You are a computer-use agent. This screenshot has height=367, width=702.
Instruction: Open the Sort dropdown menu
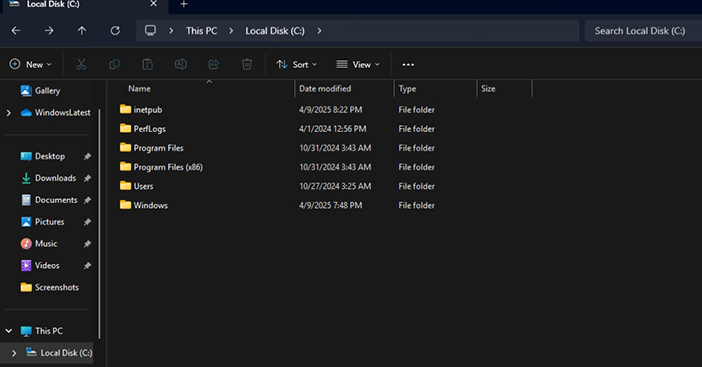(x=297, y=64)
